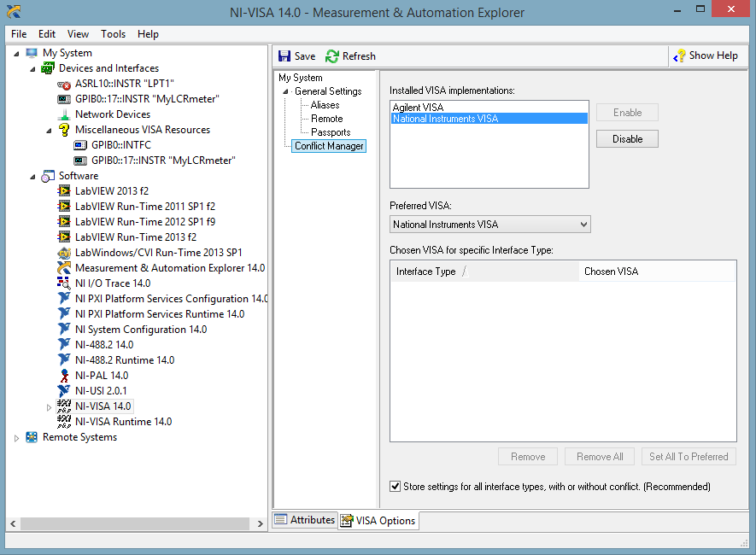Click the LabVIEW Run-Time 2011 SP1 f2 icon
The height and width of the screenshot is (555, 756).
coord(64,207)
